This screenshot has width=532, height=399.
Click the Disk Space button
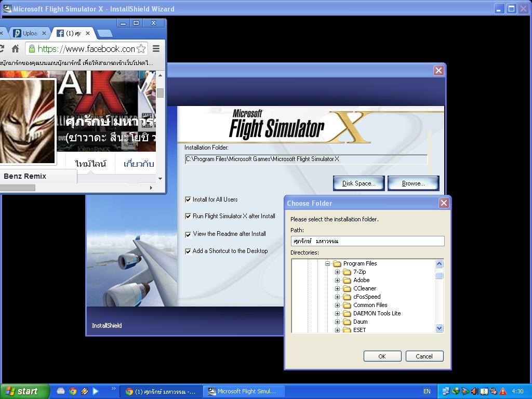tap(358, 183)
